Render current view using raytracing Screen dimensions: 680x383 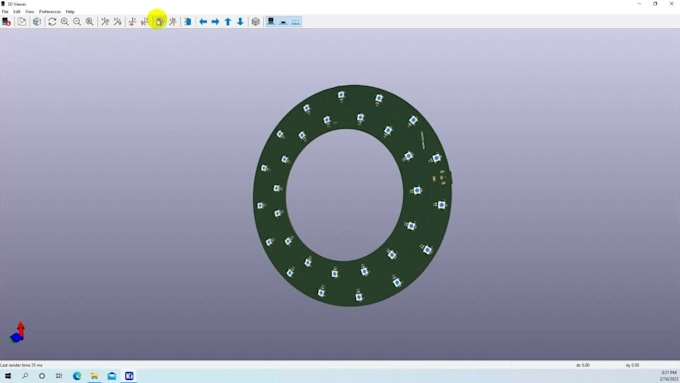click(37, 22)
